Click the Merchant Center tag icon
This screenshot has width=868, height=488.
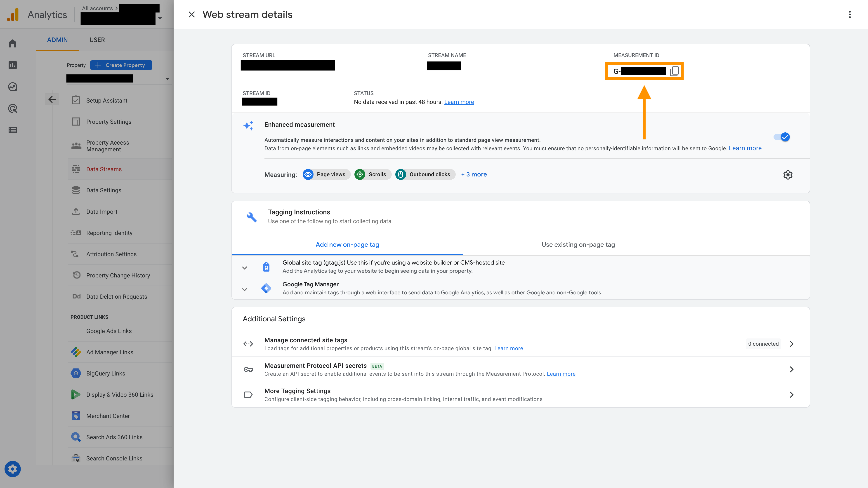pos(76,416)
